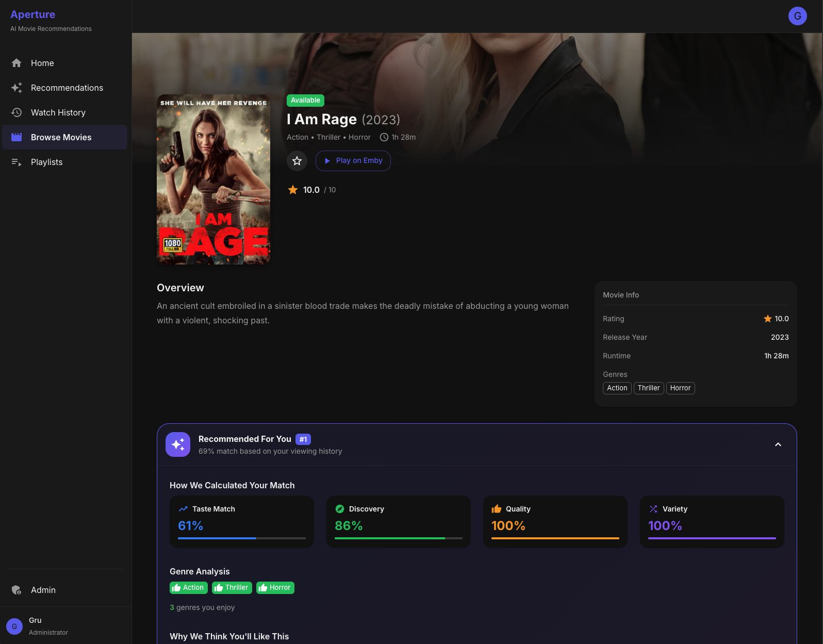Click the star icon in Movie Info rating
Viewport: 823px width, 644px height.
pos(768,319)
